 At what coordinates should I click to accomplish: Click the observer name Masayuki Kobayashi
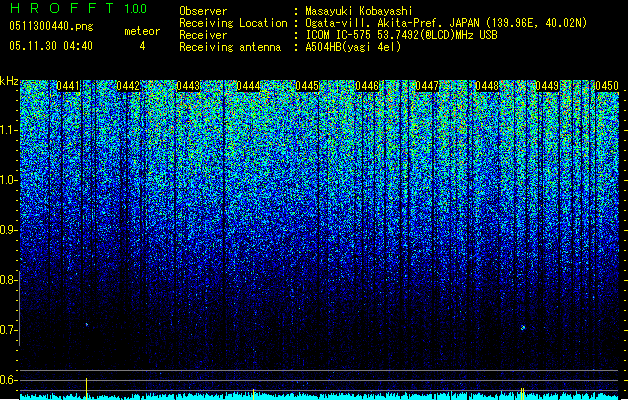click(x=359, y=11)
